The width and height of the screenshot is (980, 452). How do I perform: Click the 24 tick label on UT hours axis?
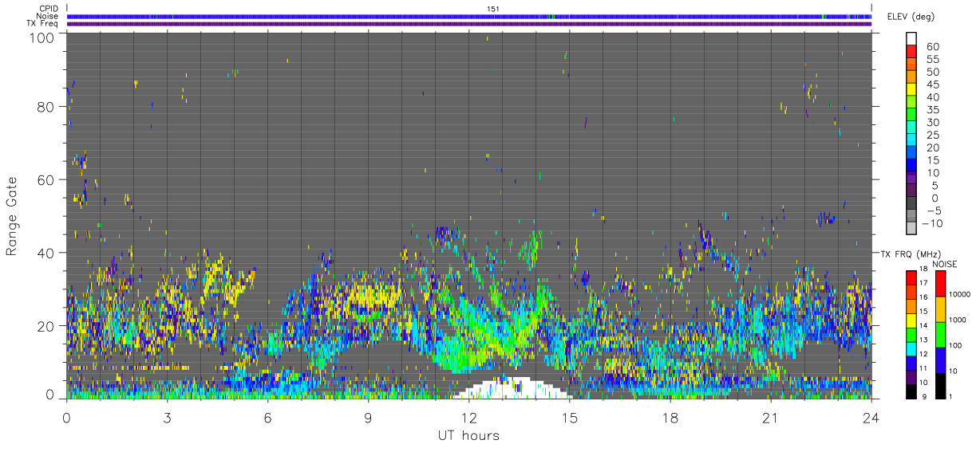click(871, 418)
